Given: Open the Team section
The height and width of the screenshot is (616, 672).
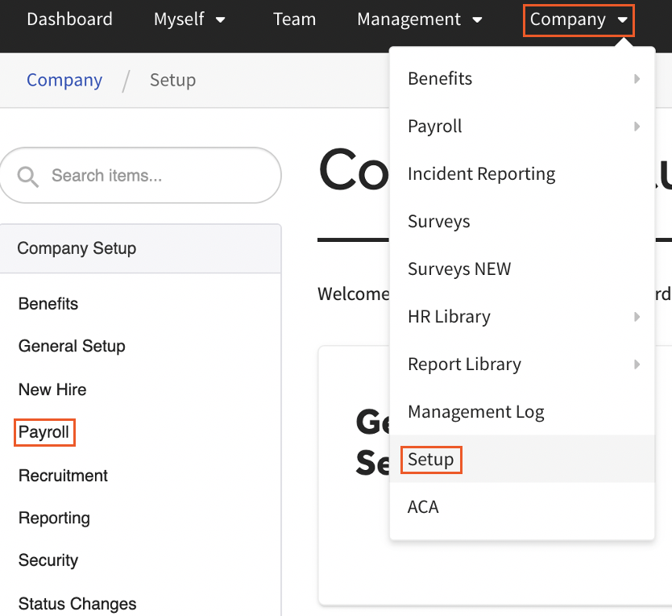Looking at the screenshot, I should (x=294, y=19).
